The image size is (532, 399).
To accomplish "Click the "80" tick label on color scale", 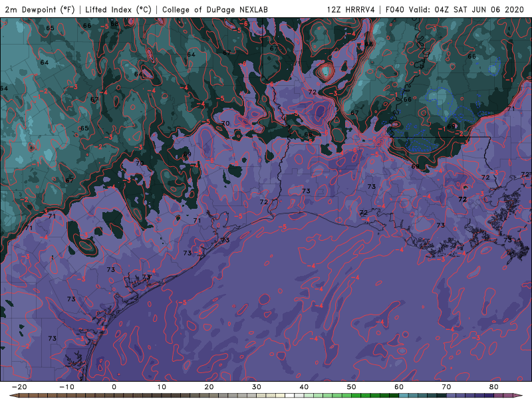I will 494,387.
